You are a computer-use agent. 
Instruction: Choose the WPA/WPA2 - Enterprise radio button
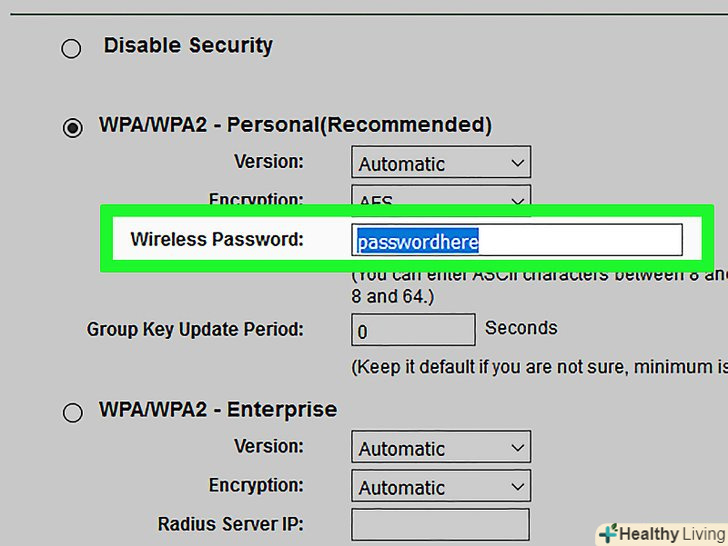coord(72,412)
